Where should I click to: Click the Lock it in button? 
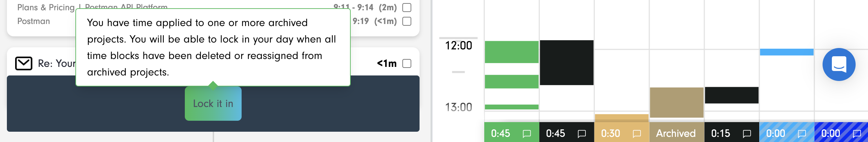(x=213, y=104)
